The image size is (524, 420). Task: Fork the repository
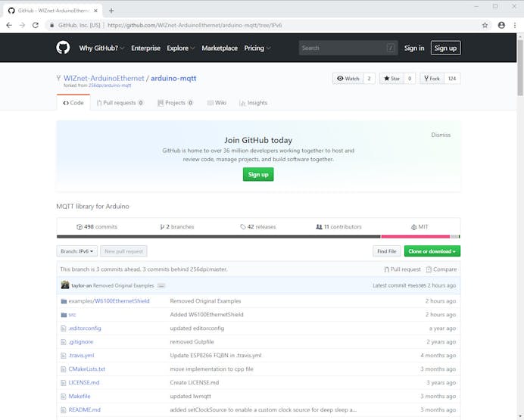click(x=432, y=79)
